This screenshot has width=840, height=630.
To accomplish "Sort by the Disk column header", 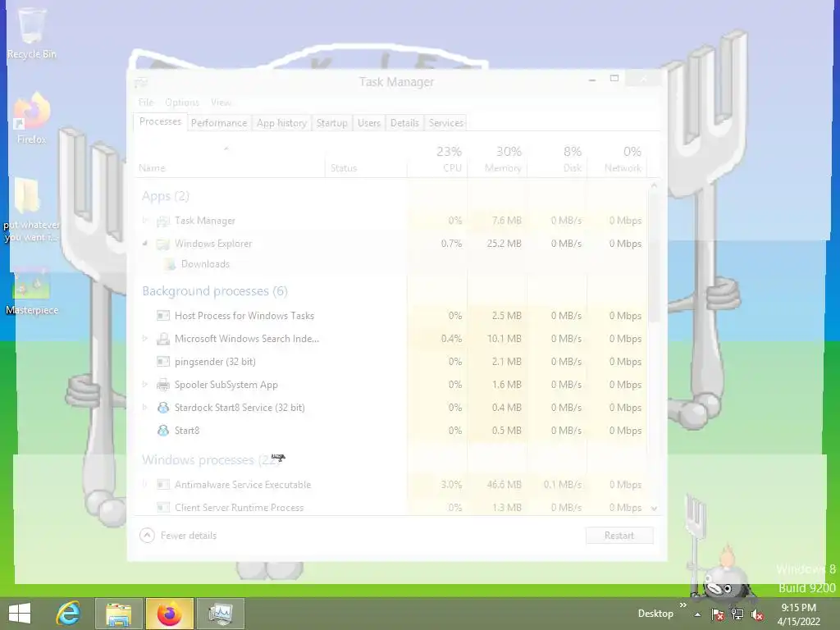I will 558,160.
